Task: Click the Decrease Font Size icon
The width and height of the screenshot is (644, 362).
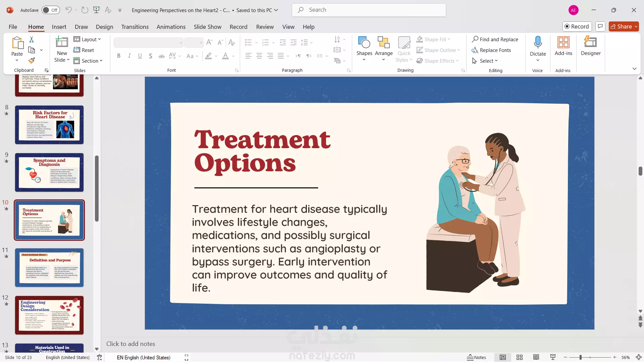Action: point(220,42)
